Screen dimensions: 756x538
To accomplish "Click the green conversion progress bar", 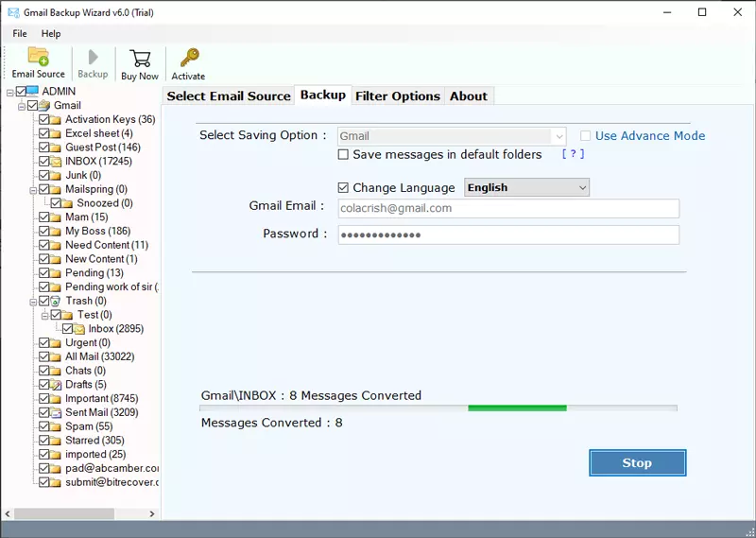I will pos(517,408).
